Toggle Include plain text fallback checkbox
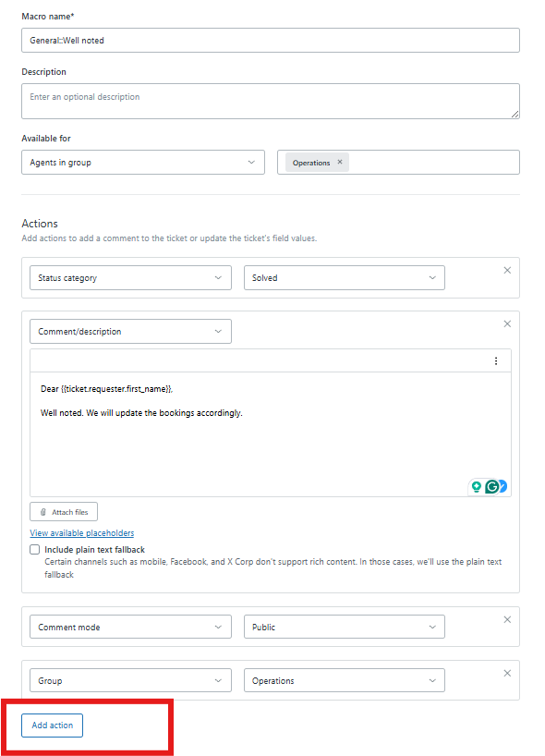Image resolution: width=545 pixels, height=756 pixels. click(35, 550)
